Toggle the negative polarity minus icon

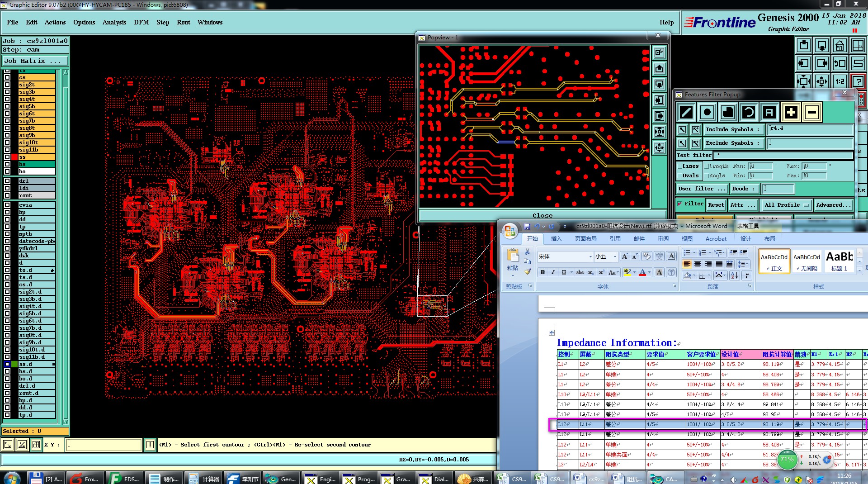coord(812,112)
